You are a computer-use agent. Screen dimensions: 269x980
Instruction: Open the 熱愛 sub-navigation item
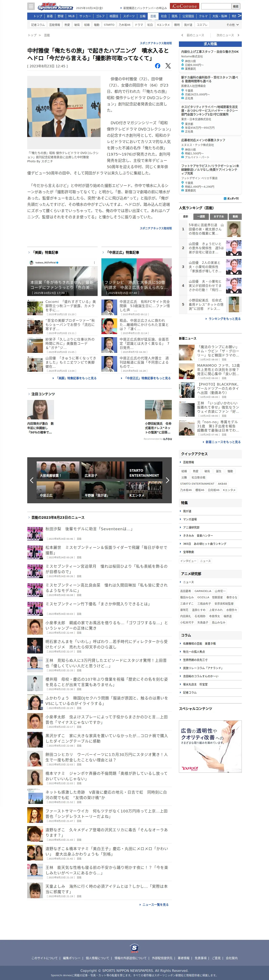coord(67,25)
